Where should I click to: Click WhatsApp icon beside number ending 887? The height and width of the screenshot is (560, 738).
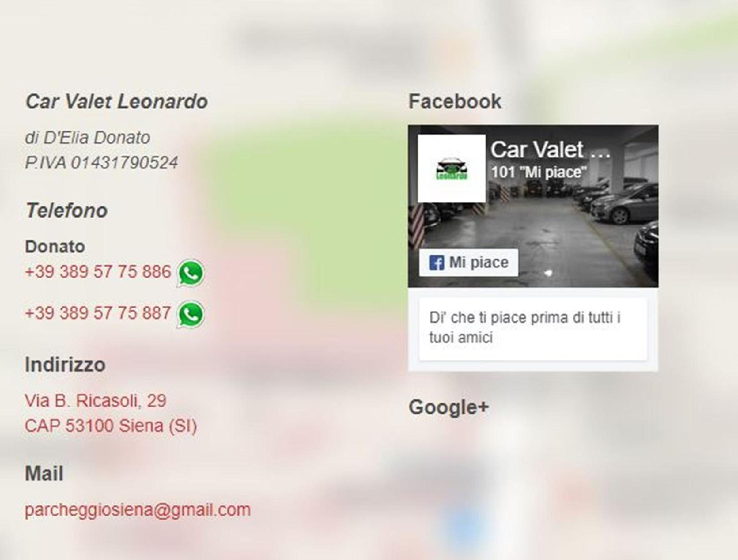pyautogui.click(x=190, y=315)
